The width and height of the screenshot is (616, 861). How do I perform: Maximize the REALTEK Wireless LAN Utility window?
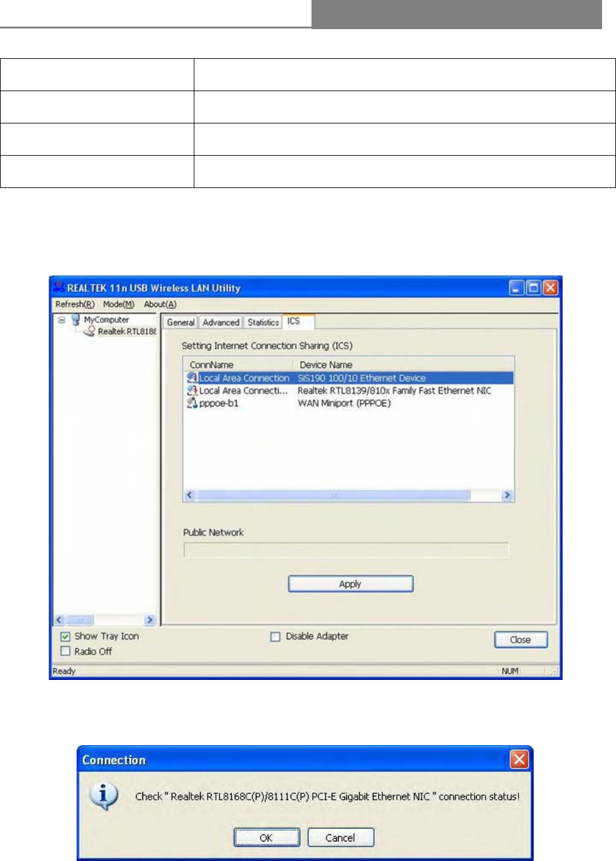coord(534,288)
